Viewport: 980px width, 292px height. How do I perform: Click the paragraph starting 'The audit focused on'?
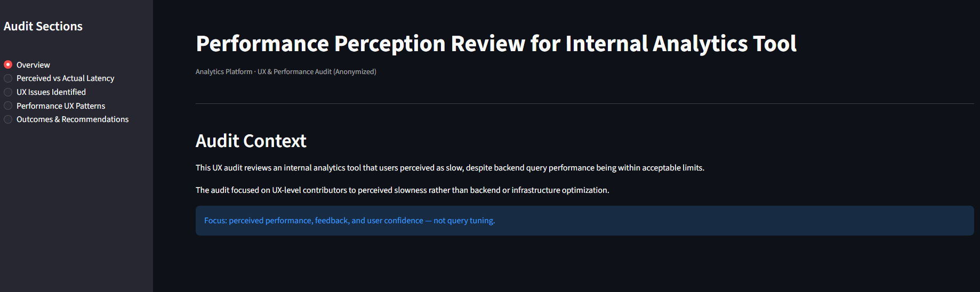[x=402, y=190]
